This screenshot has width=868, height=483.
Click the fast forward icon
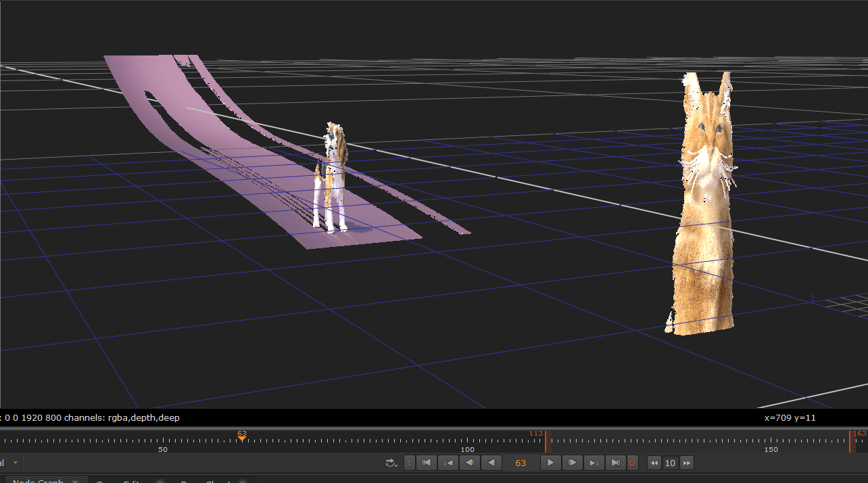[687, 463]
